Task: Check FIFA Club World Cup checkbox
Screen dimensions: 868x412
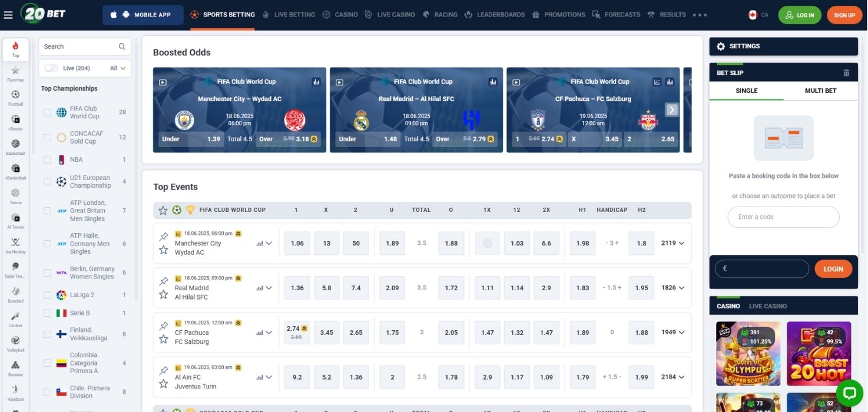Action: point(48,112)
